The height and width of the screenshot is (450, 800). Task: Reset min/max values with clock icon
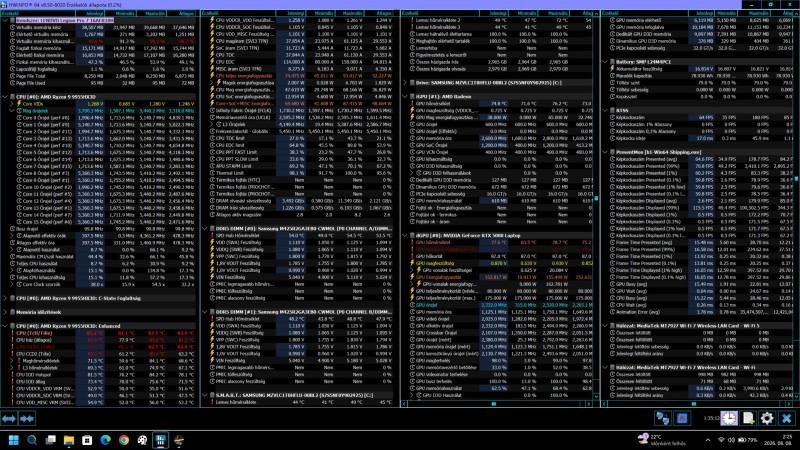coord(729,418)
